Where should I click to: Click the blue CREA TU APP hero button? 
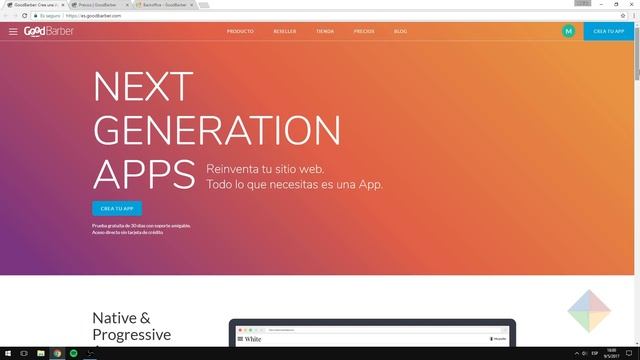pos(117,209)
